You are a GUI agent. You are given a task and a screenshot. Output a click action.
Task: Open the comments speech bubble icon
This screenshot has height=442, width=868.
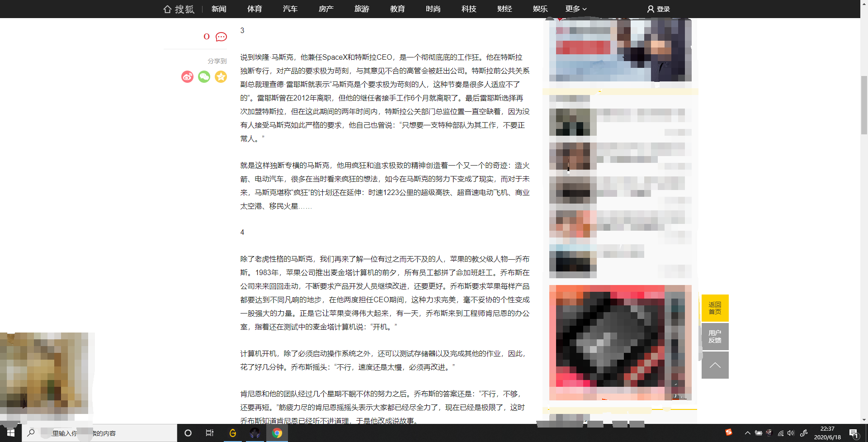[221, 37]
